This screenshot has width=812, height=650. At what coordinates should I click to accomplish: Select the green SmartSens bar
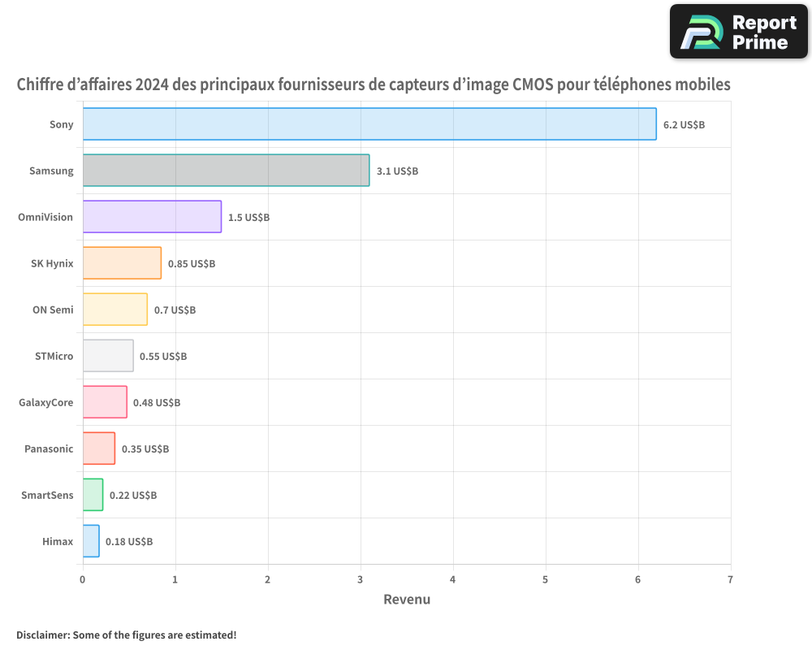93,495
